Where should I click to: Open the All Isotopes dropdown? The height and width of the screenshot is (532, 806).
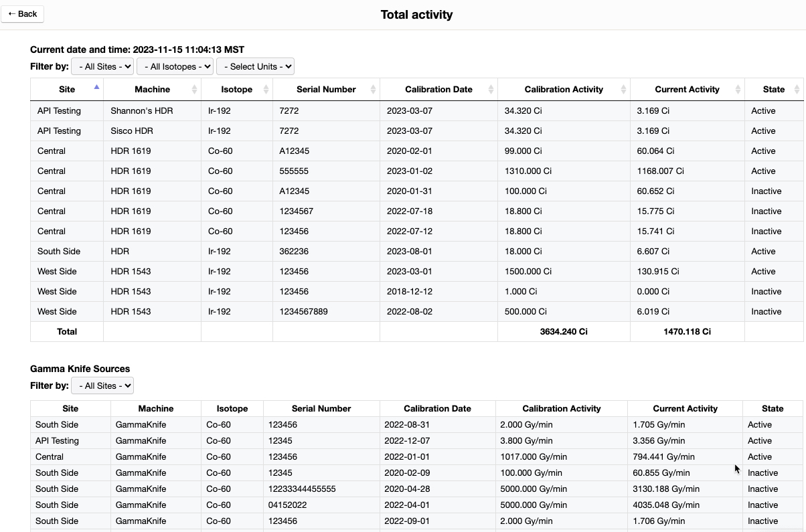coord(175,66)
